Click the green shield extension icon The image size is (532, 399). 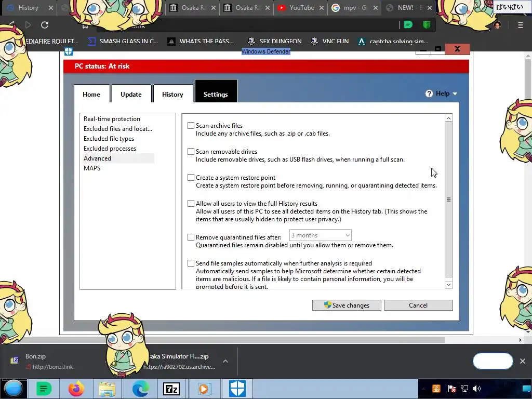click(427, 25)
